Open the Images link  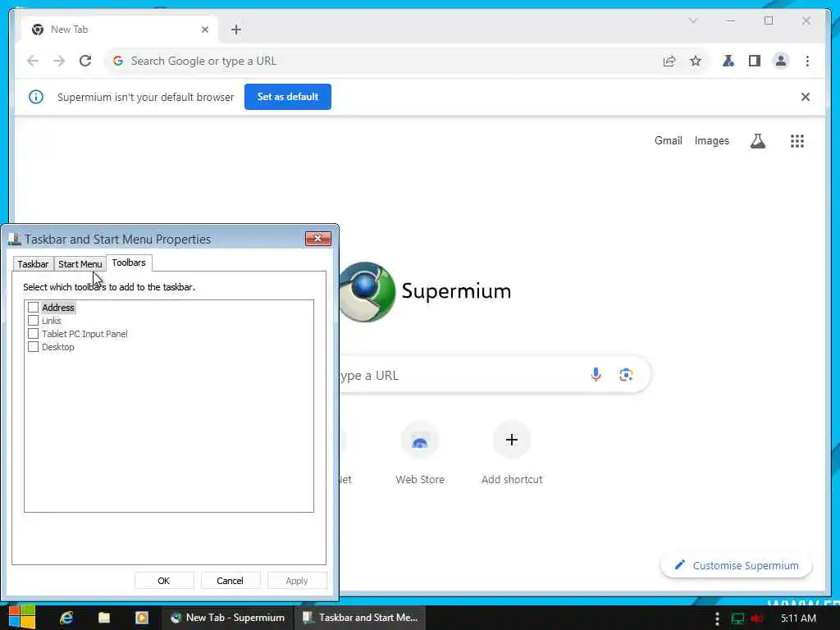point(711,141)
